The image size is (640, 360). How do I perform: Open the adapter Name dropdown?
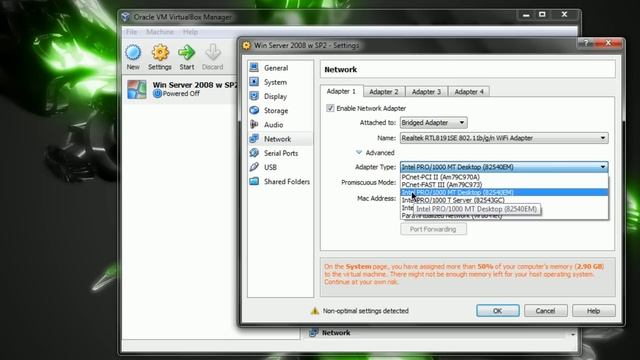click(x=504, y=138)
